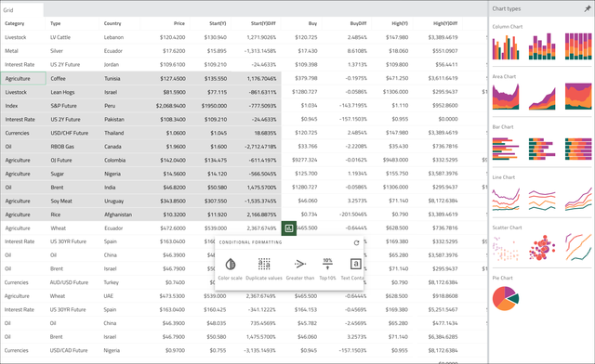Click the RBOB Gas cell
The width and height of the screenshot is (595, 364).
tap(62, 147)
